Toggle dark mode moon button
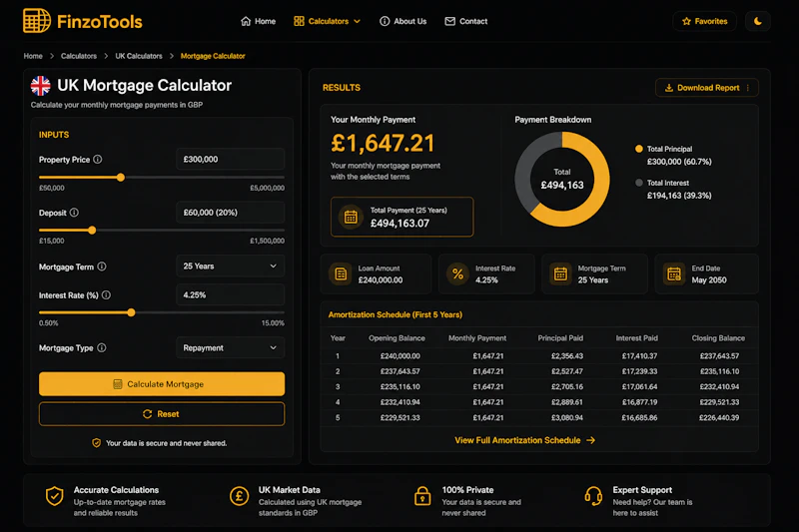This screenshot has width=799, height=532. (758, 21)
